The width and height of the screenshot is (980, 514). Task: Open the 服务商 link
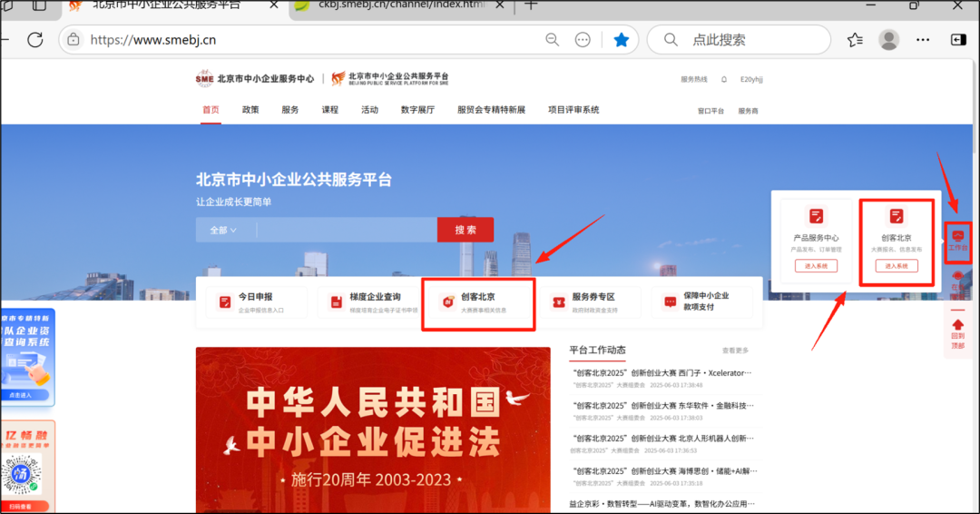click(748, 112)
